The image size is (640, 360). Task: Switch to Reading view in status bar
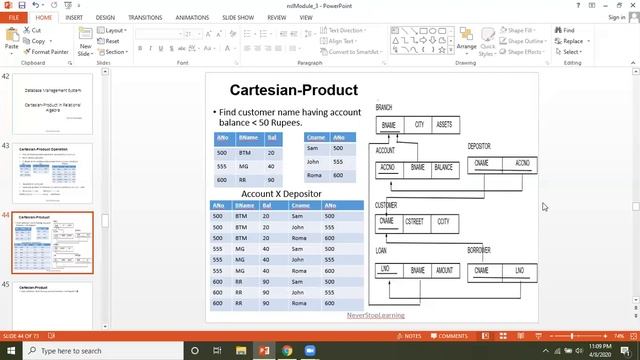coord(521,336)
